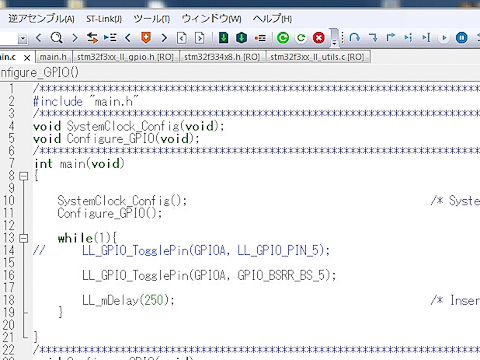Click the Run to Cursor icon
This screenshot has width=480, height=360.
click(x=426, y=38)
